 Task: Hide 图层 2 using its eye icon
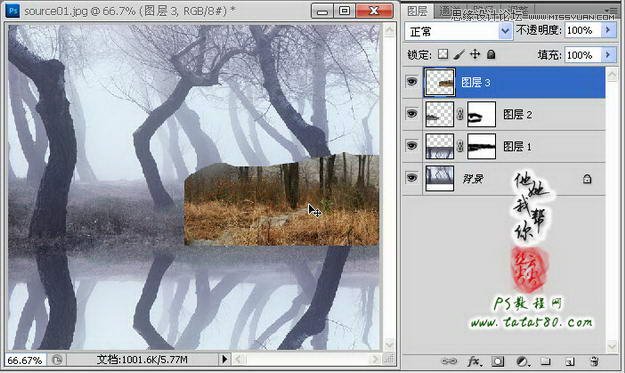click(412, 114)
